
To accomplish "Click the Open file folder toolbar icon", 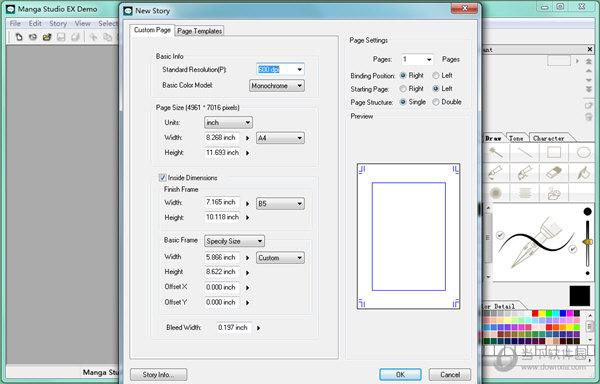I will click(47, 37).
